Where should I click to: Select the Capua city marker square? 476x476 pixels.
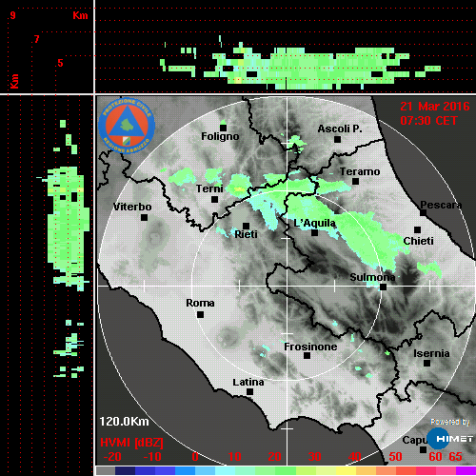pos(423,449)
